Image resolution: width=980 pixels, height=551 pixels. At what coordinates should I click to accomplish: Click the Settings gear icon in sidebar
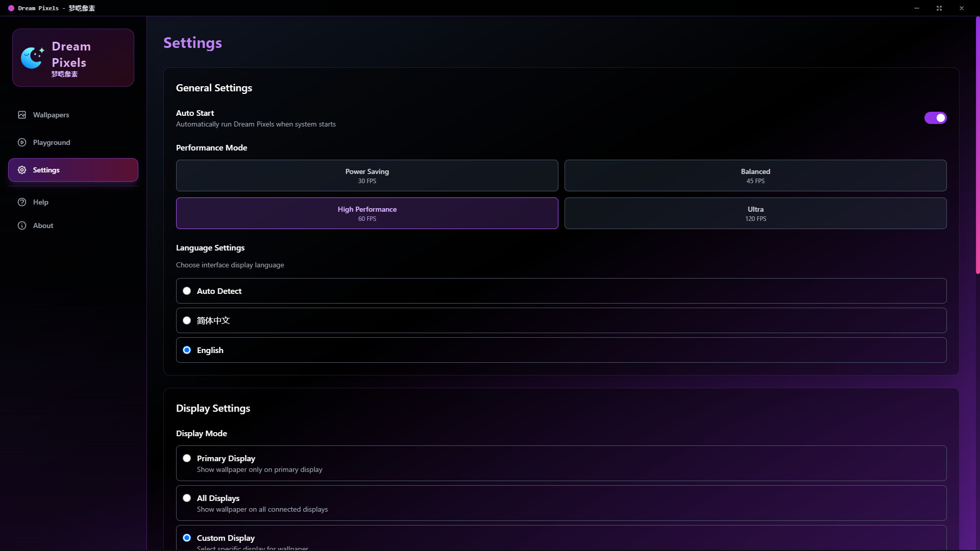pyautogui.click(x=22, y=170)
